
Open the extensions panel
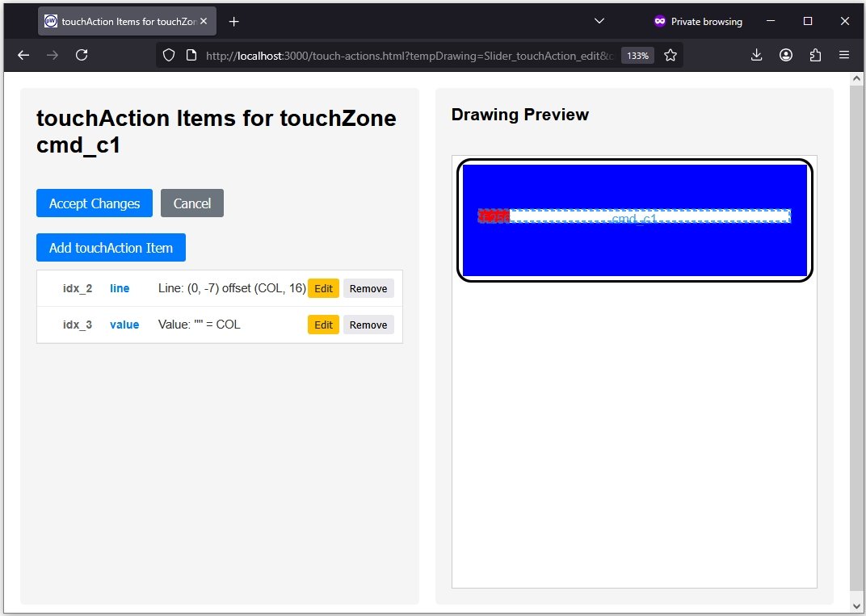click(x=814, y=55)
